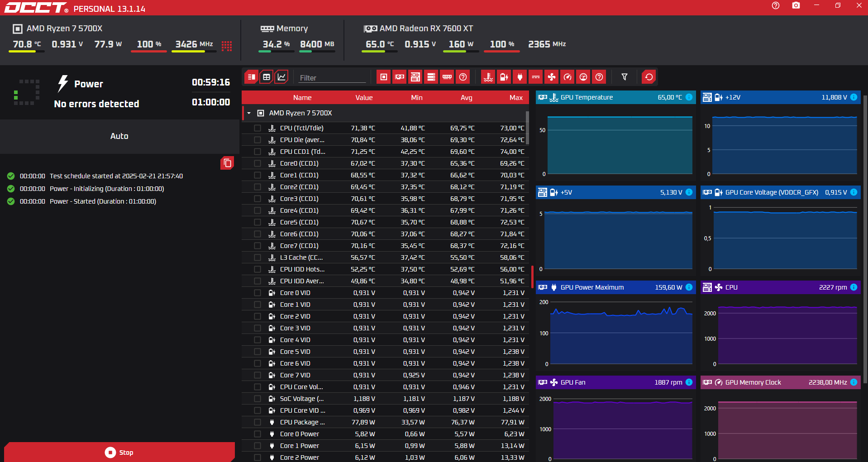Open info for the GPU Temperature graph
The width and height of the screenshot is (868, 462).
689,97
